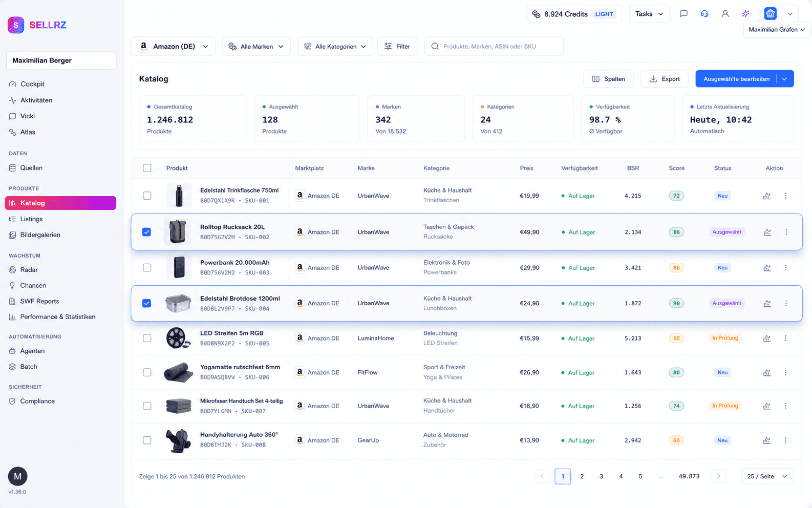Click the BSR column header
This screenshot has width=812, height=508.
[x=633, y=168]
